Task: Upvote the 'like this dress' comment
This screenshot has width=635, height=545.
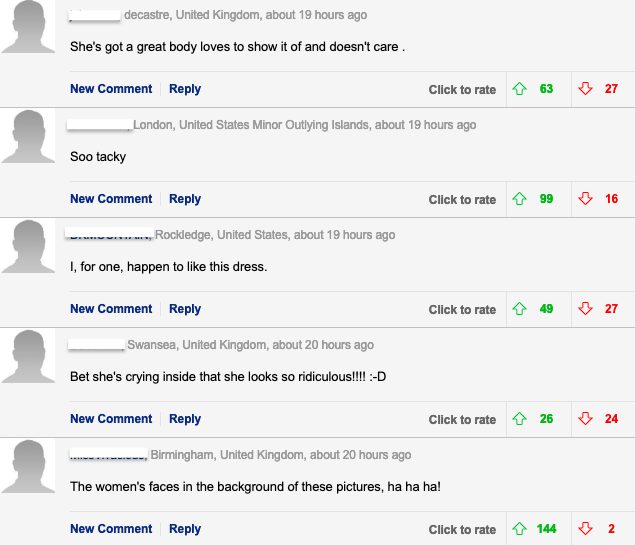Action: 520,309
